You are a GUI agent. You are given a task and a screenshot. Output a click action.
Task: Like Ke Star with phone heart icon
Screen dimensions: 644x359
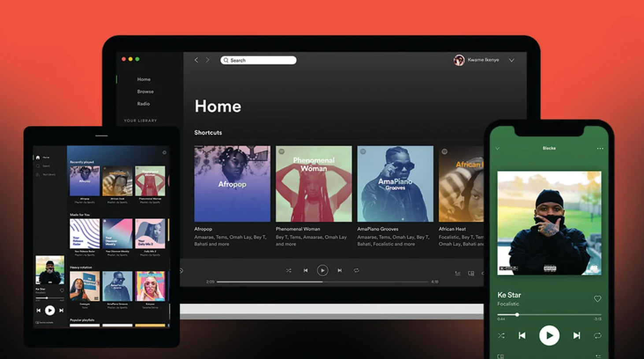[597, 299]
